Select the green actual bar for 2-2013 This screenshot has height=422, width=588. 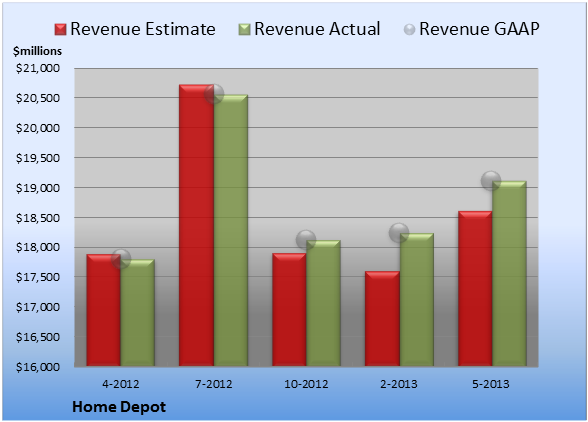pyautogui.click(x=417, y=300)
